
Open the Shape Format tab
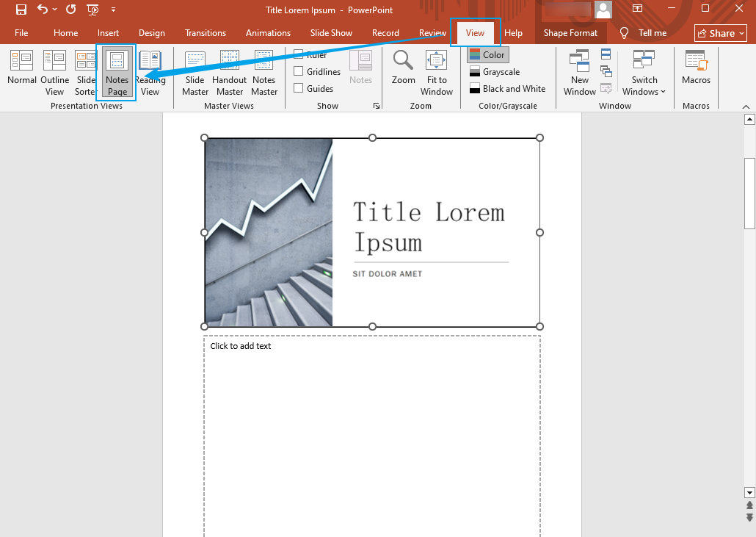571,33
